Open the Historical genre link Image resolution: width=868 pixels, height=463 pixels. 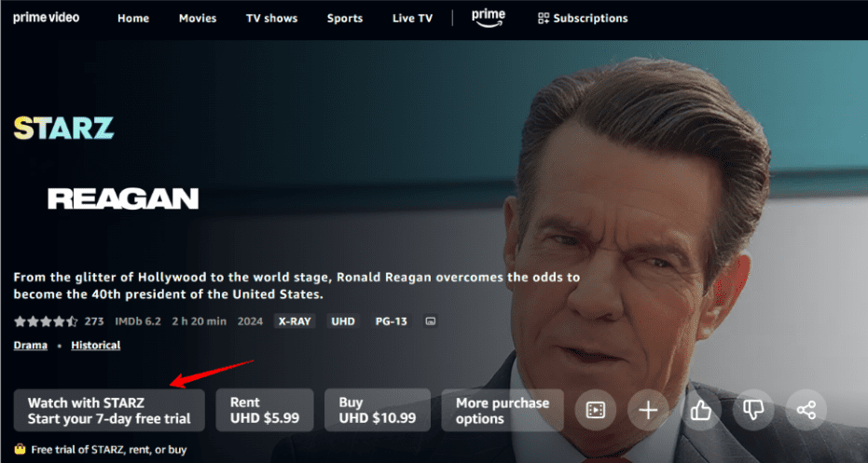(x=96, y=346)
